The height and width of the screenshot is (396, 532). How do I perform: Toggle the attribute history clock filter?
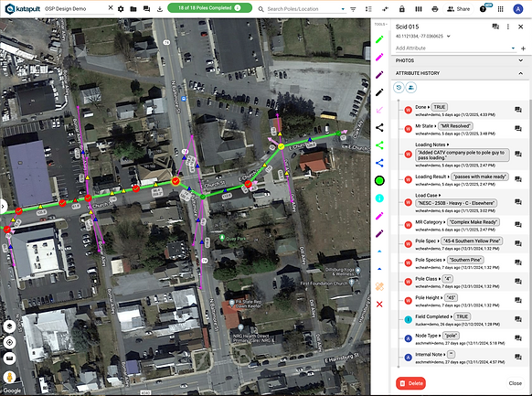(x=399, y=88)
